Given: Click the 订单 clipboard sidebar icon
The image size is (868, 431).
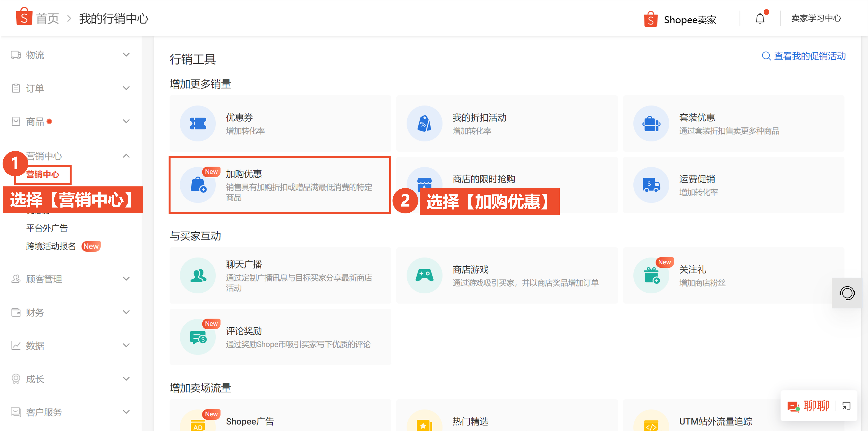Looking at the screenshot, I should tap(16, 88).
